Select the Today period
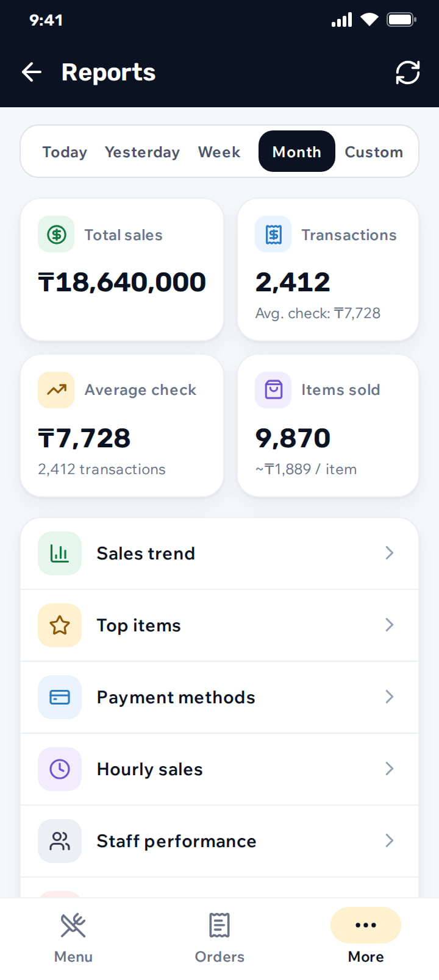Viewport: 439px width, 980px height. click(65, 152)
